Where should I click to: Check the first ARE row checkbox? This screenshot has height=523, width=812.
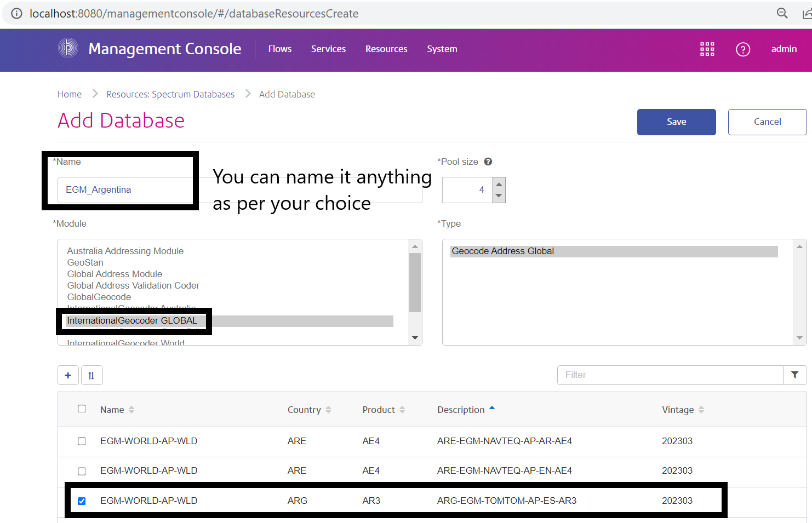click(x=82, y=441)
